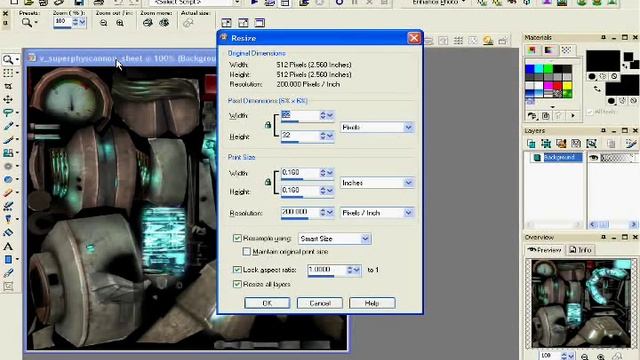Click the Overview palette zoom in icon
Screen dimensions: 640x360
600,356
